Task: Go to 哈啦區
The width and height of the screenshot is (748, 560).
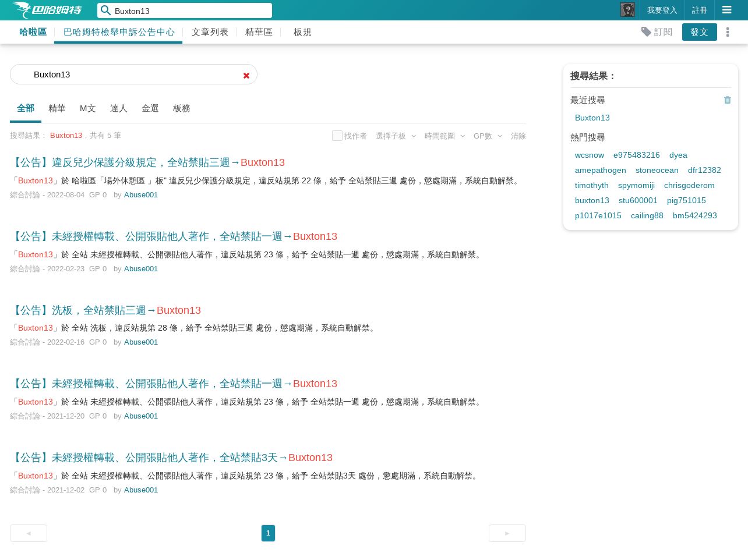Action: (x=33, y=32)
